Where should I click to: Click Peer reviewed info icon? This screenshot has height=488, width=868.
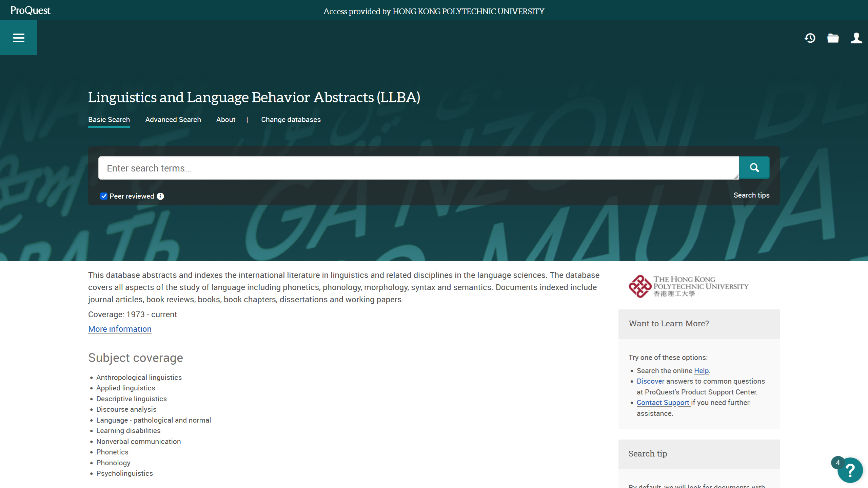(160, 196)
